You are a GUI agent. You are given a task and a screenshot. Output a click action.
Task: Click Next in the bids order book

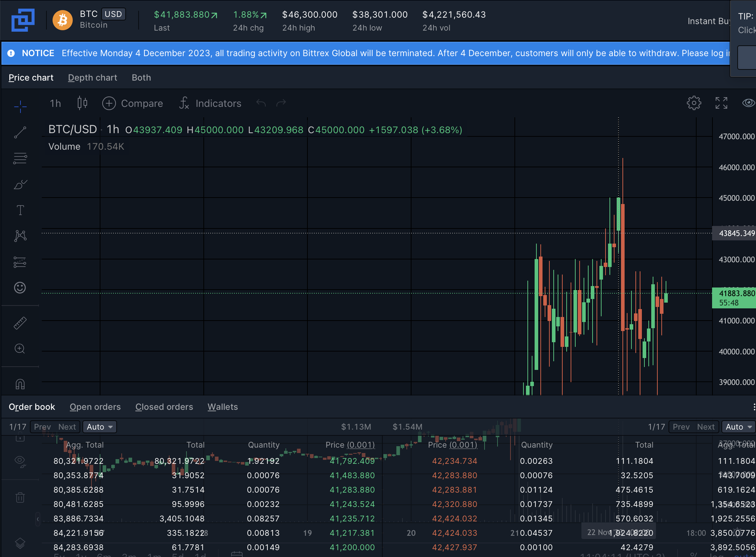click(x=67, y=427)
